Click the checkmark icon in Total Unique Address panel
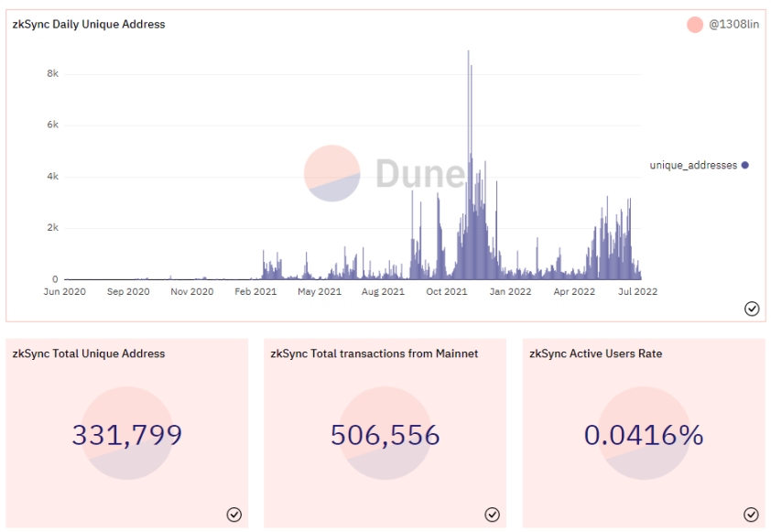The image size is (771, 532). click(x=234, y=515)
